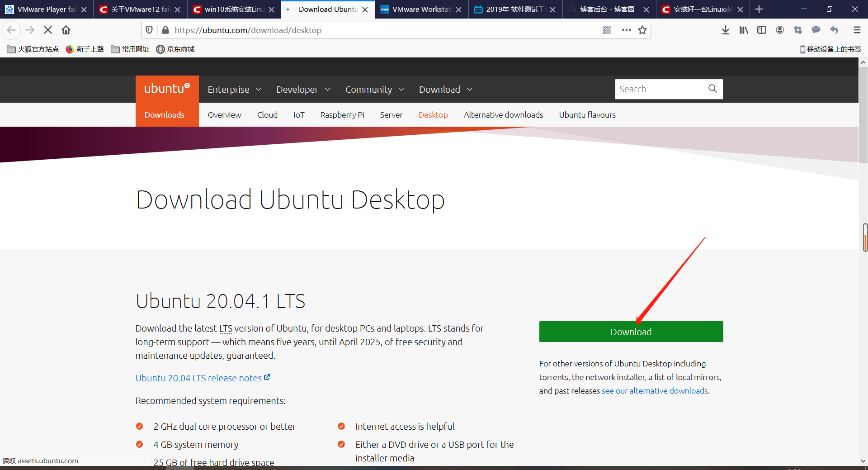Viewport: 868px width, 470px height.
Task: Click the 'Download Ubuntu Desktop' page title
Action: click(x=291, y=200)
